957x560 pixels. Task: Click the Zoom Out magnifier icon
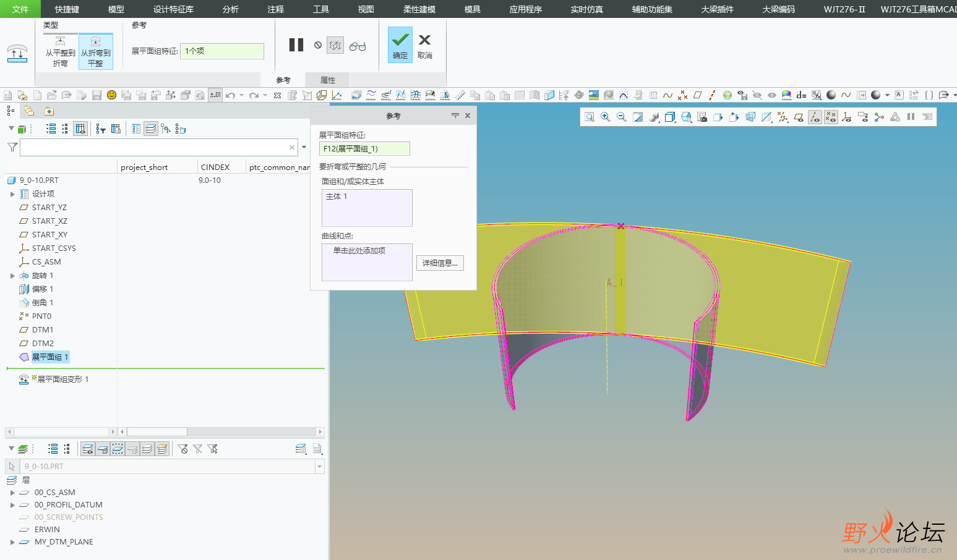coord(622,117)
